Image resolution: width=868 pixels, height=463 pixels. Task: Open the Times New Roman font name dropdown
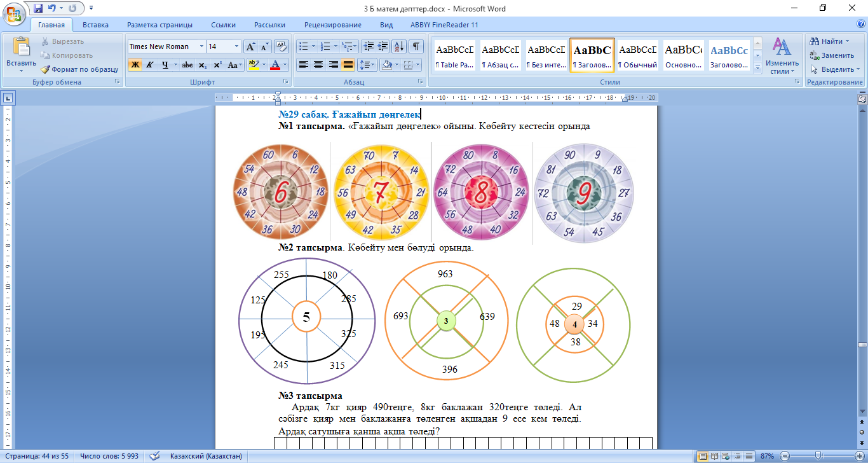202,46
